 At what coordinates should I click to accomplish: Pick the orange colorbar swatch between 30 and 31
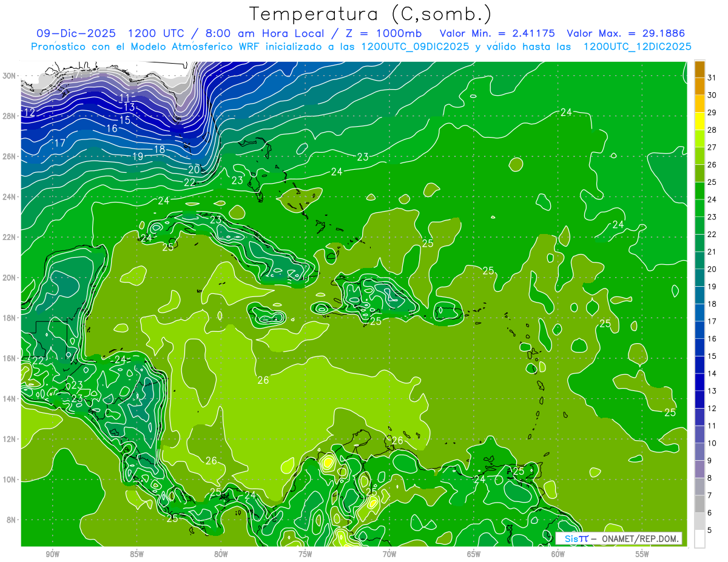(x=699, y=86)
